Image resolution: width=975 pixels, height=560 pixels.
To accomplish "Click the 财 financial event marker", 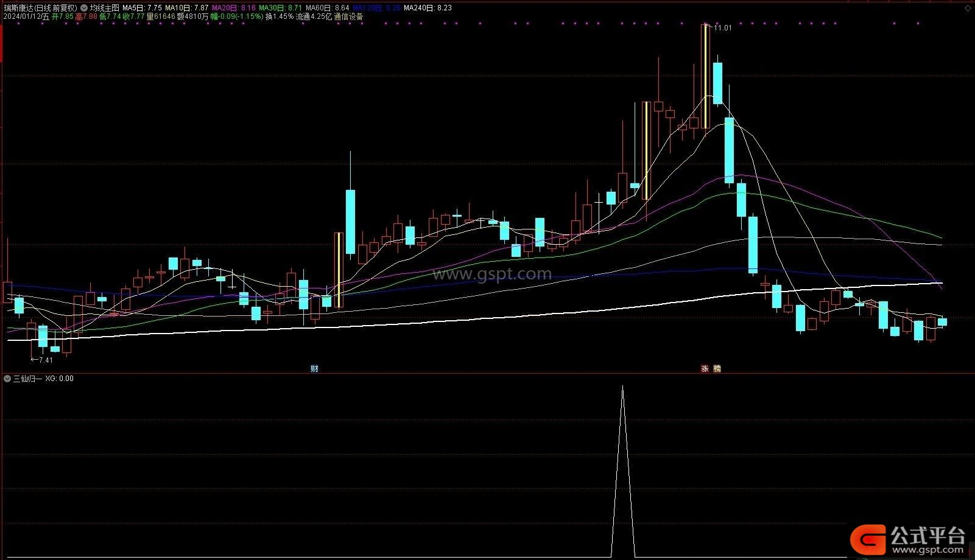I will [314, 368].
